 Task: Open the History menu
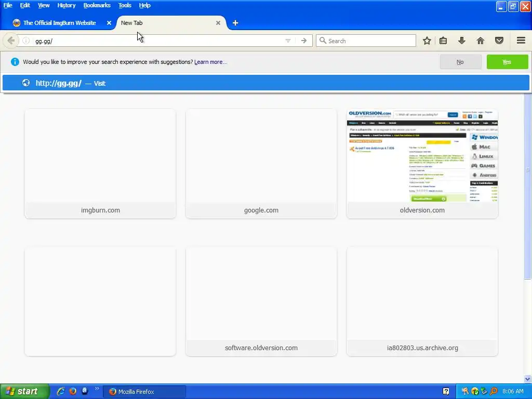66,5
